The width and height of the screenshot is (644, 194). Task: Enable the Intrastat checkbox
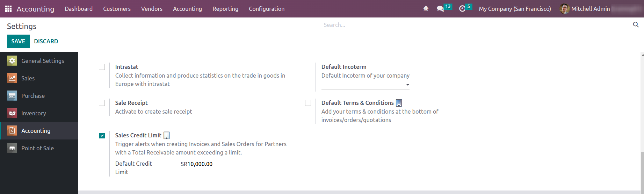(x=102, y=67)
